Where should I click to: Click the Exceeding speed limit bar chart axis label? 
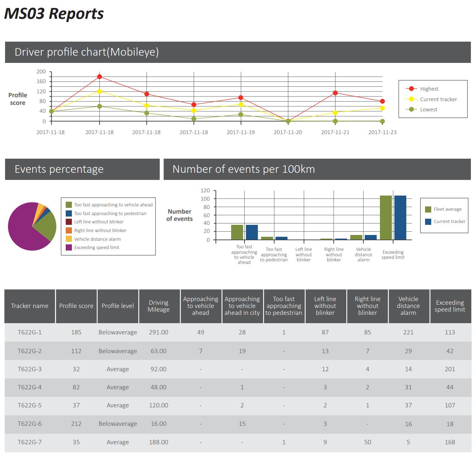(393, 254)
